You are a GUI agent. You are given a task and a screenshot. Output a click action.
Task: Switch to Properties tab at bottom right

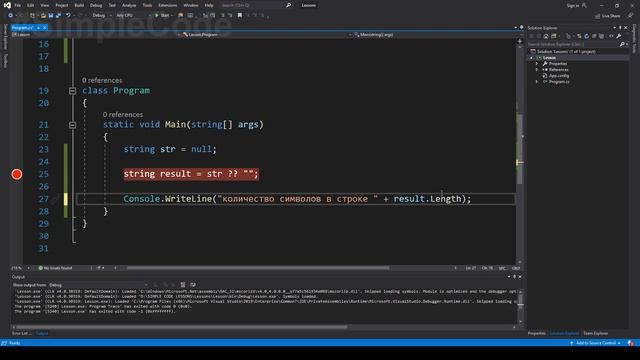(x=536, y=333)
